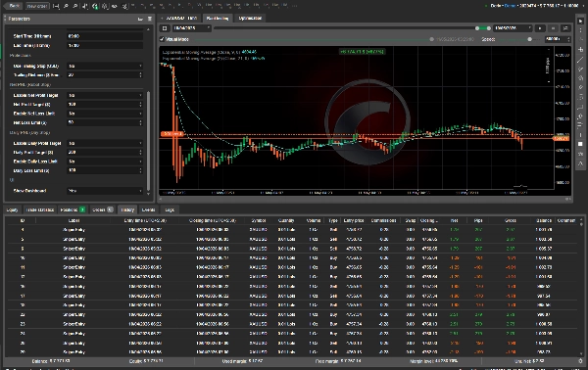Open the speed value stepper box

pyautogui.click(x=558, y=39)
